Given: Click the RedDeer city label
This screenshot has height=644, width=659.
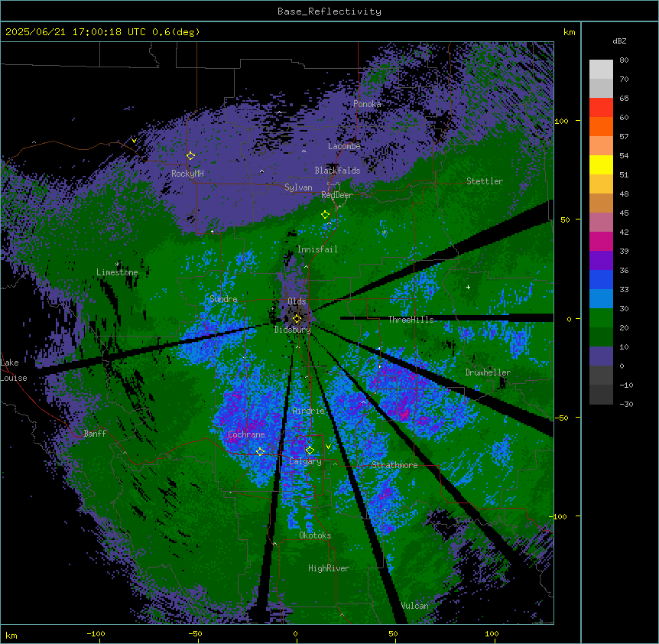Looking at the screenshot, I should coord(337,195).
